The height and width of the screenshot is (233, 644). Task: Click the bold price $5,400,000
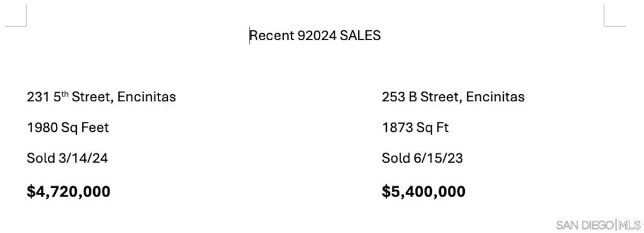point(423,192)
